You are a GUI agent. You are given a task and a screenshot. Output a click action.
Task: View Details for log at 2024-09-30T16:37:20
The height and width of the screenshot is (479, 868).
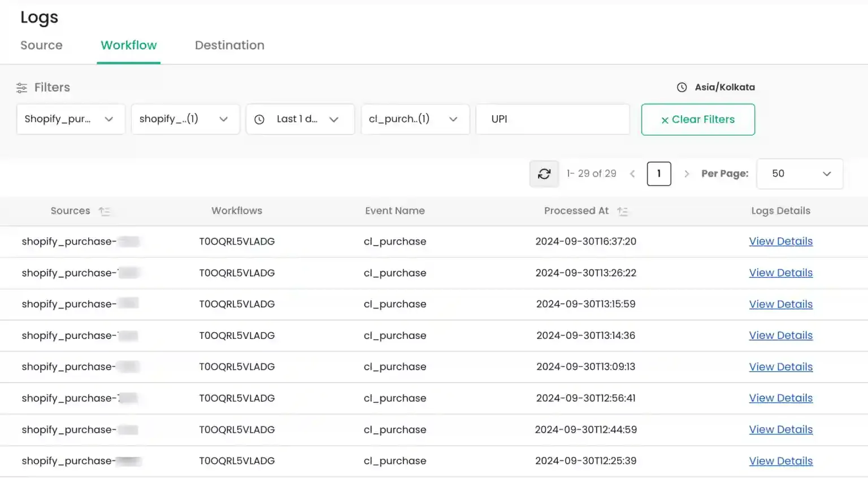pos(780,242)
